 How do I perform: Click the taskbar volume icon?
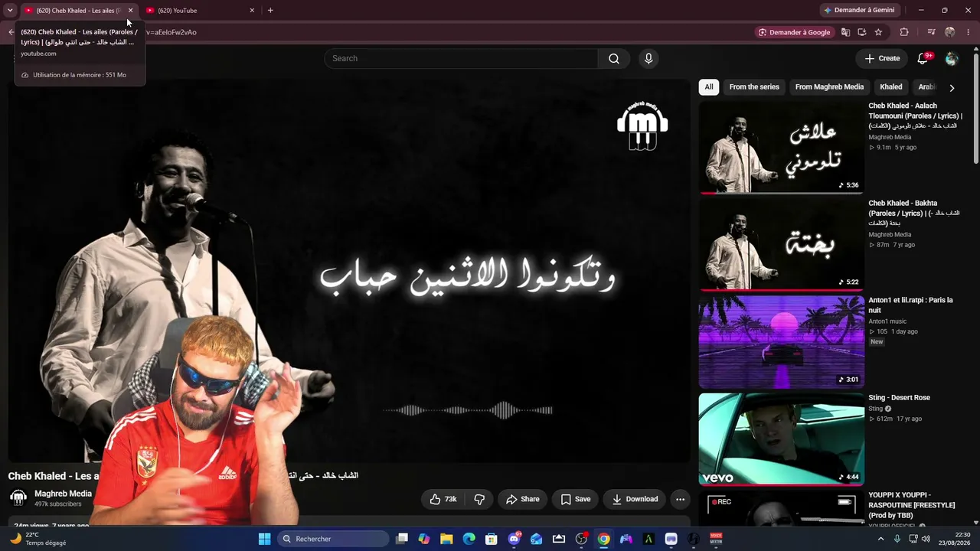926,539
